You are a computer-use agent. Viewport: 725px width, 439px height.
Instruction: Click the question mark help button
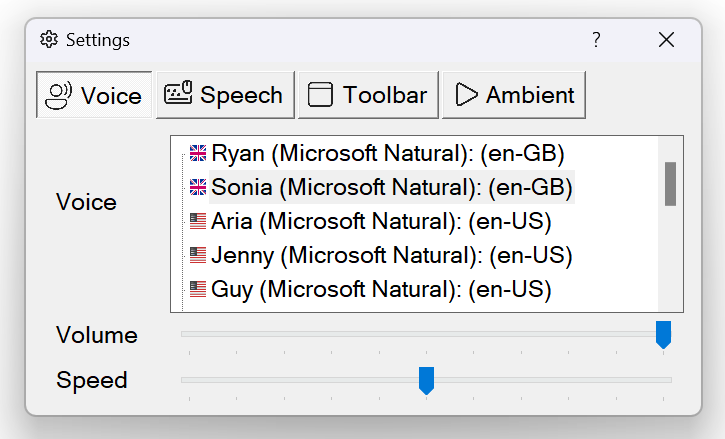pyautogui.click(x=596, y=40)
